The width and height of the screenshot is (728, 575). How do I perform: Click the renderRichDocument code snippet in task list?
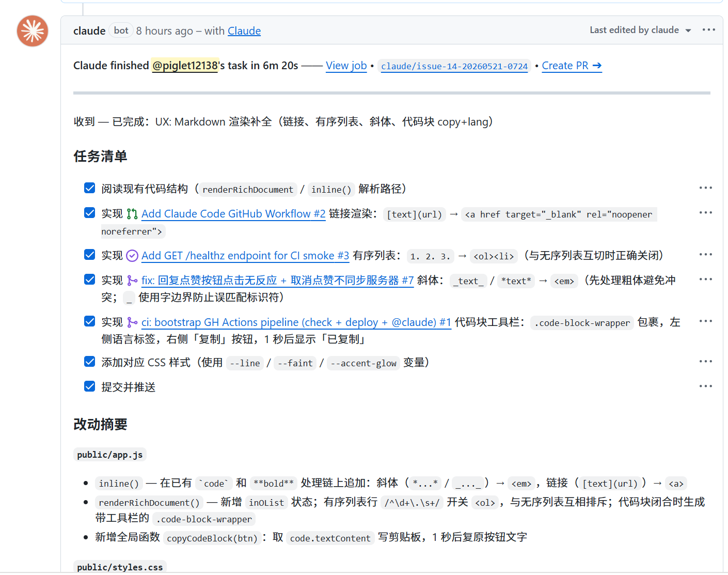pos(248,190)
